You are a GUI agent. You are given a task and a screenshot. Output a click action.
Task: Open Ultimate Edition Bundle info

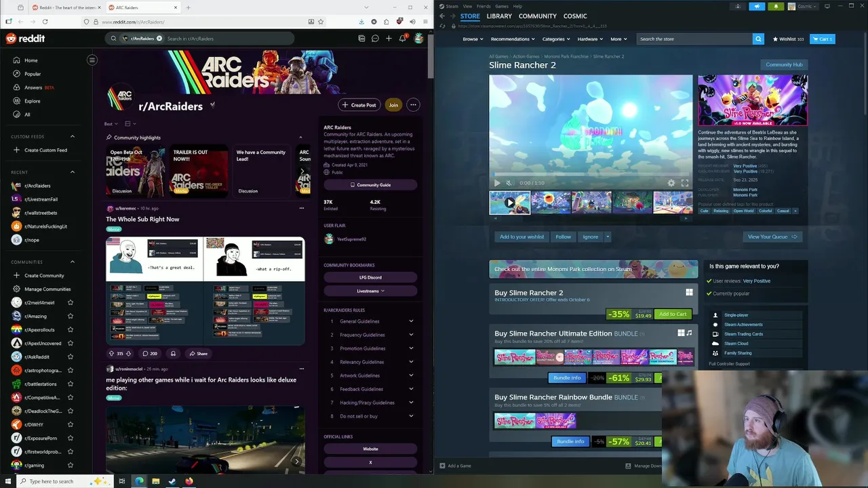click(567, 378)
